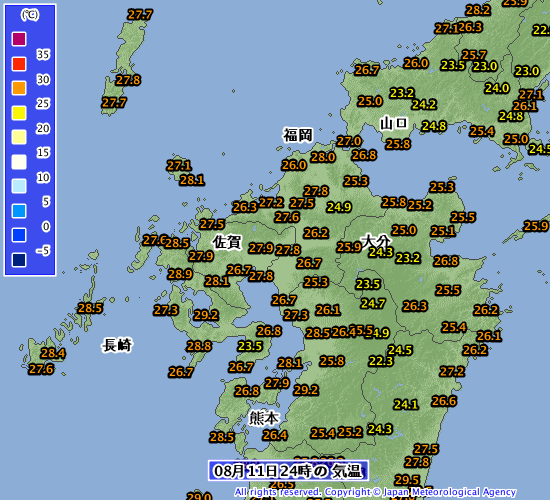Click the 24.1 temperature reading
Screen dimensions: 550x500
406,405
